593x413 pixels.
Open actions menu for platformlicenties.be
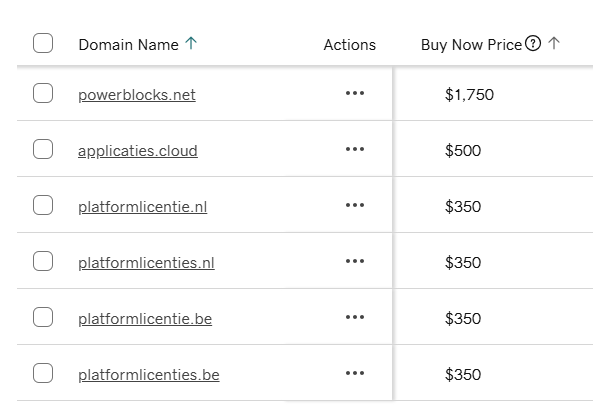(355, 373)
